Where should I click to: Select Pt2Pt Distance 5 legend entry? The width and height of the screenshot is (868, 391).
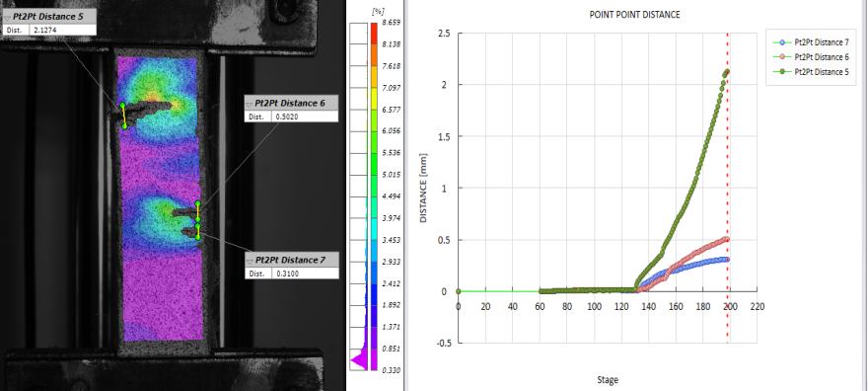pos(811,71)
